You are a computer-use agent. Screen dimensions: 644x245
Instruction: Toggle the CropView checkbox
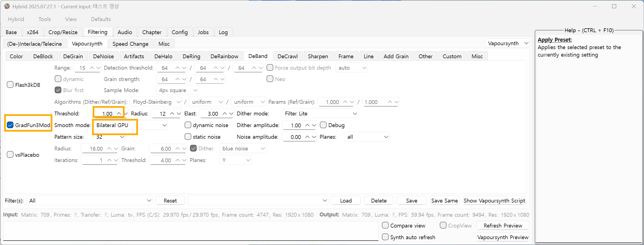point(443,225)
